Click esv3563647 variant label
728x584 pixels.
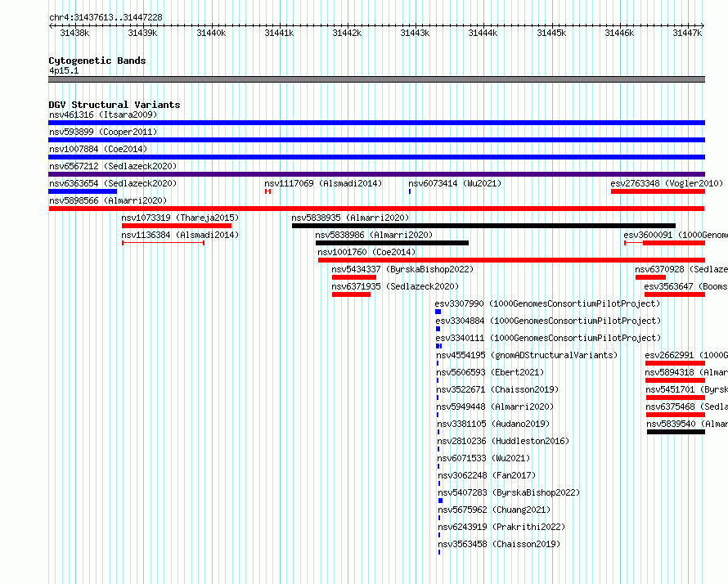tap(685, 286)
